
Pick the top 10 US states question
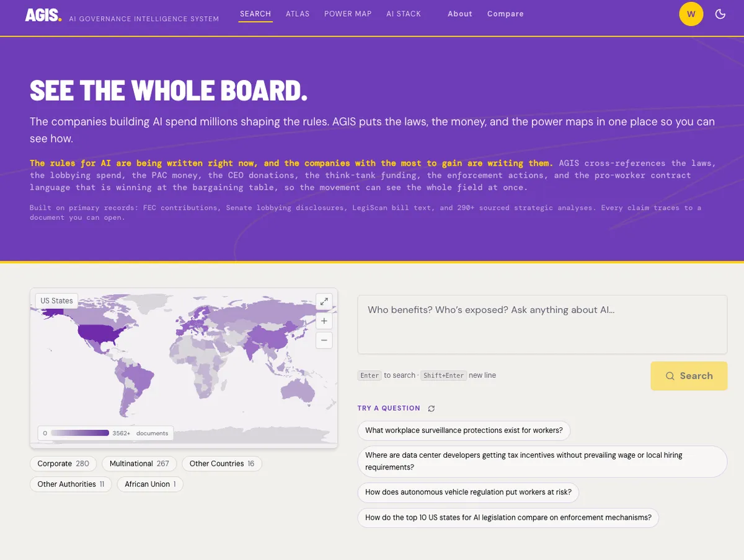pyautogui.click(x=508, y=517)
